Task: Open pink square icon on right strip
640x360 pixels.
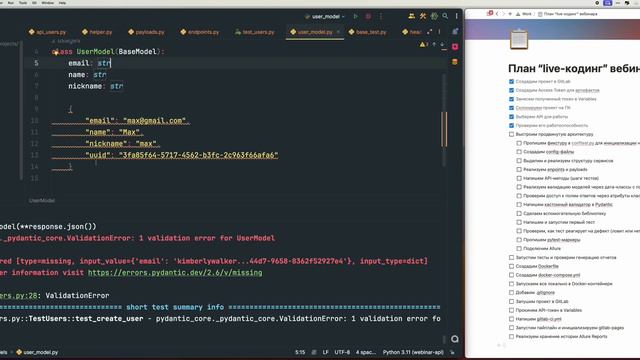Action: pos(455,47)
